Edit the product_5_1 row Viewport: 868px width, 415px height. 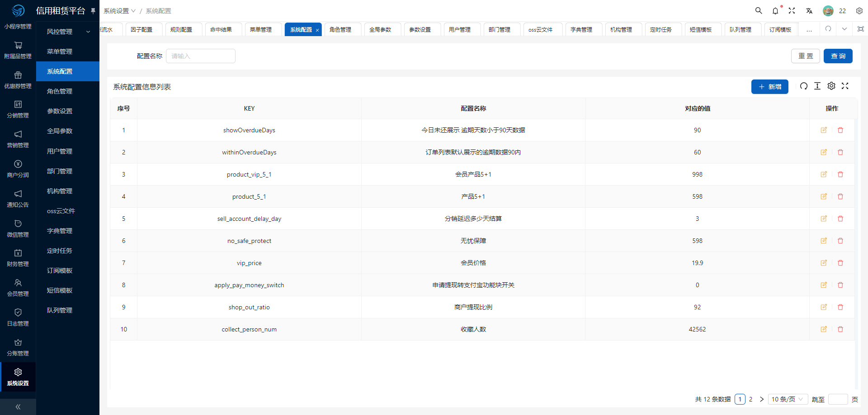pos(824,196)
